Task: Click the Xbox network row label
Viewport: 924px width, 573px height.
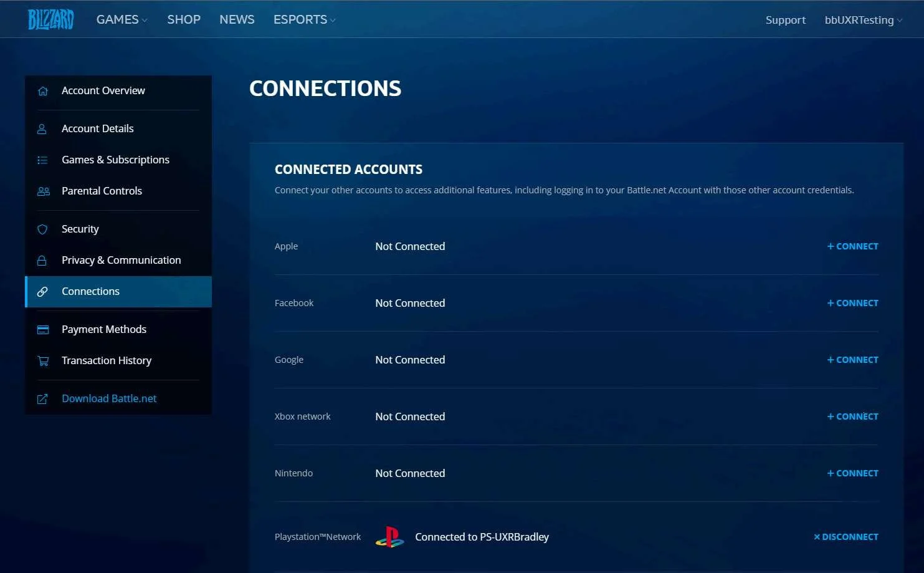Action: click(x=303, y=417)
